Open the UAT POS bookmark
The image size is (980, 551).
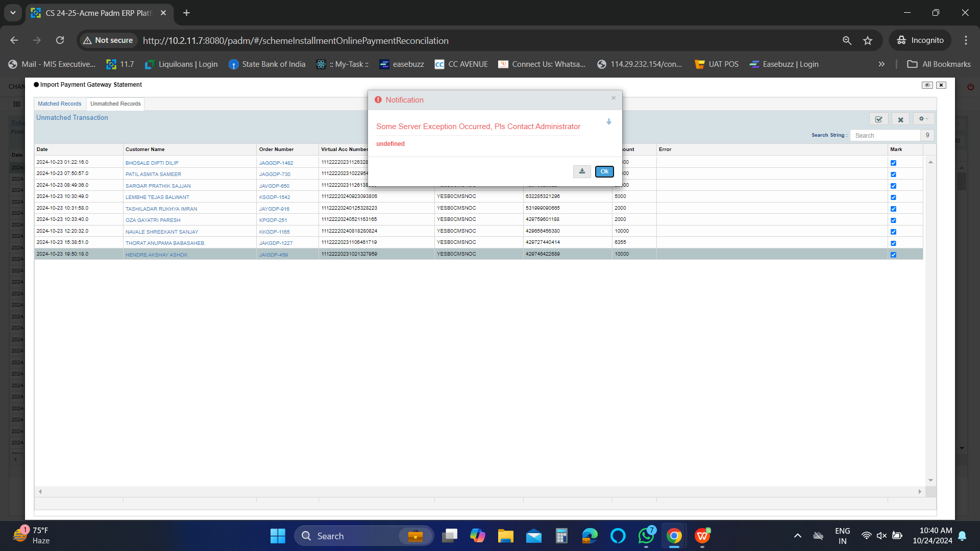coord(717,64)
